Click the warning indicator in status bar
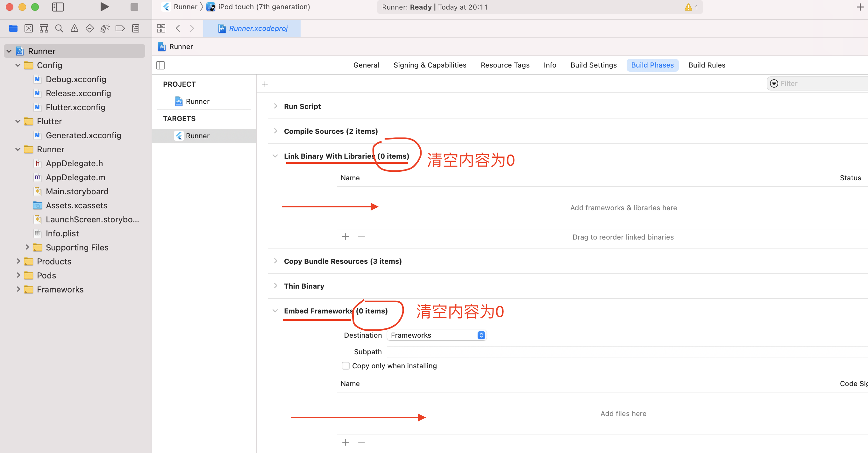The image size is (868, 453). (691, 7)
